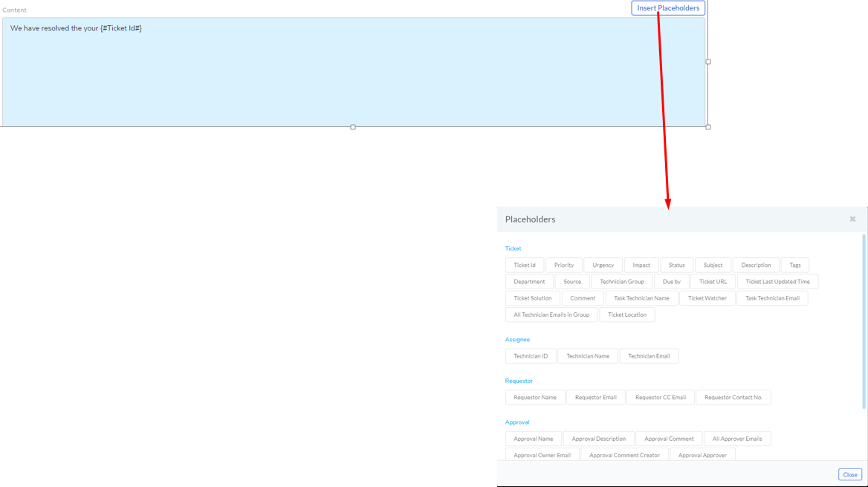
Task: Insert the Urgency placeholder
Action: pos(603,265)
